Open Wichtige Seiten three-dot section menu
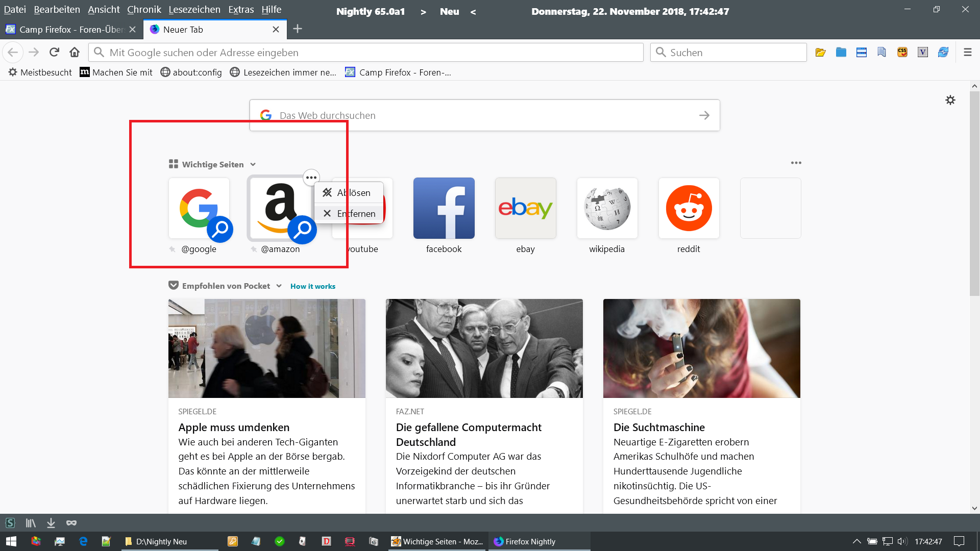 796,163
